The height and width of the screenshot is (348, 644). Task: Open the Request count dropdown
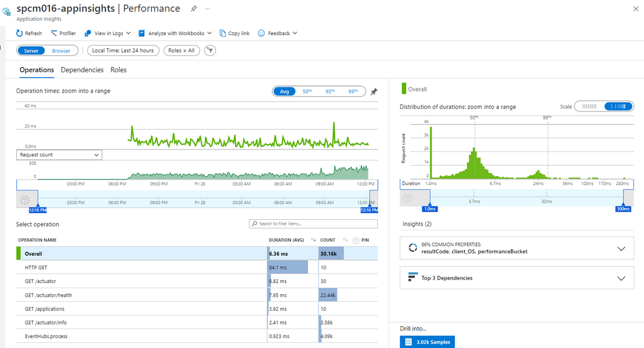click(59, 155)
